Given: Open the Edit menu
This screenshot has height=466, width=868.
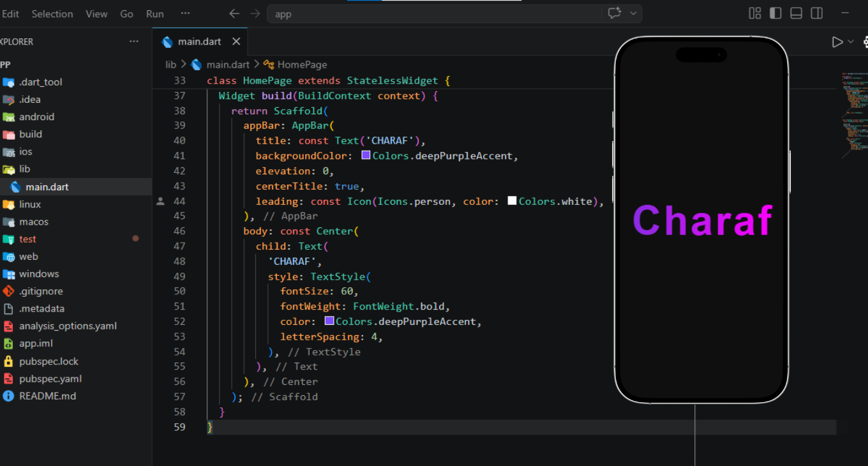Looking at the screenshot, I should pyautogui.click(x=10, y=13).
